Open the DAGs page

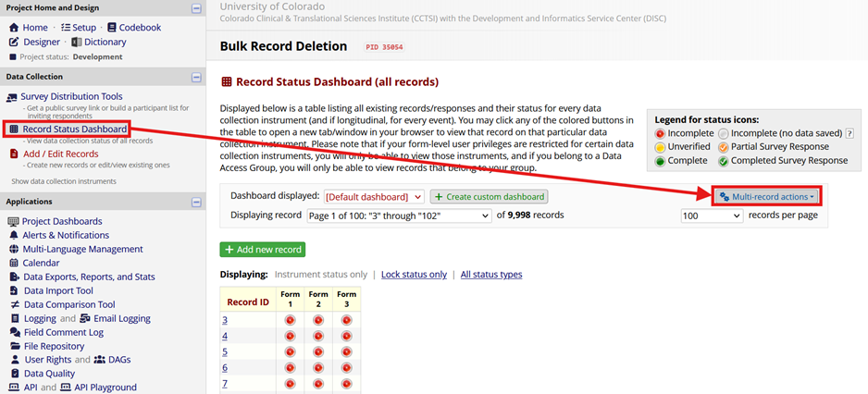118,360
